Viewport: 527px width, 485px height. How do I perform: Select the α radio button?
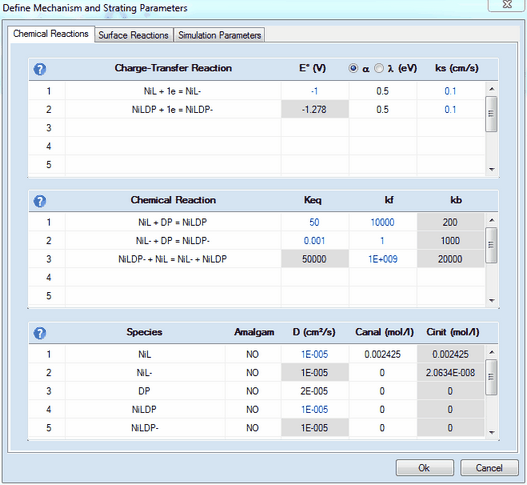[x=353, y=68]
